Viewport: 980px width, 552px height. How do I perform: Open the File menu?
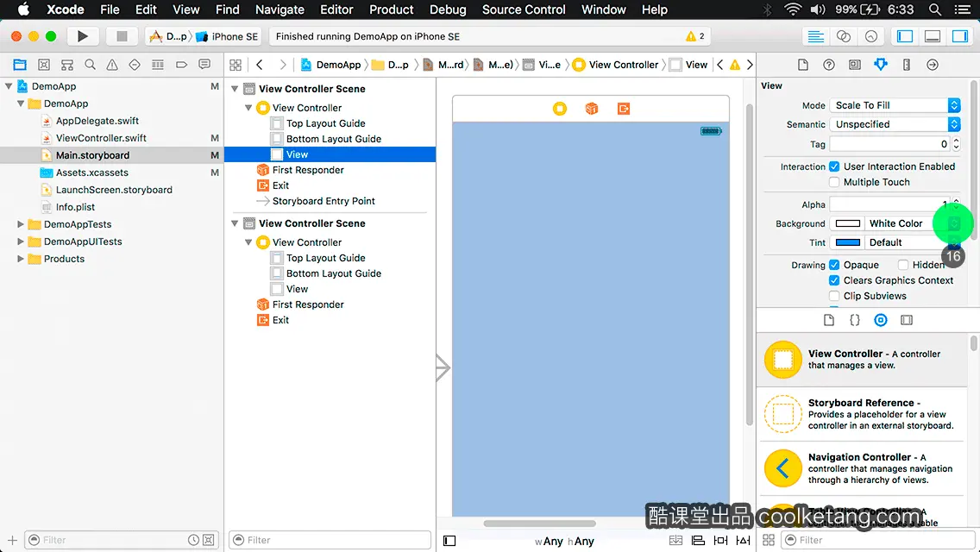pos(110,9)
